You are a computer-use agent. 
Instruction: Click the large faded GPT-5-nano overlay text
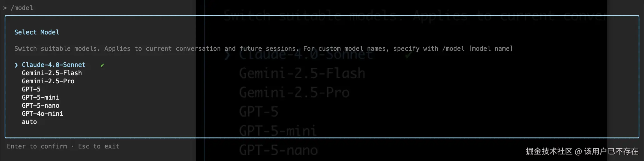pyautogui.click(x=278, y=150)
